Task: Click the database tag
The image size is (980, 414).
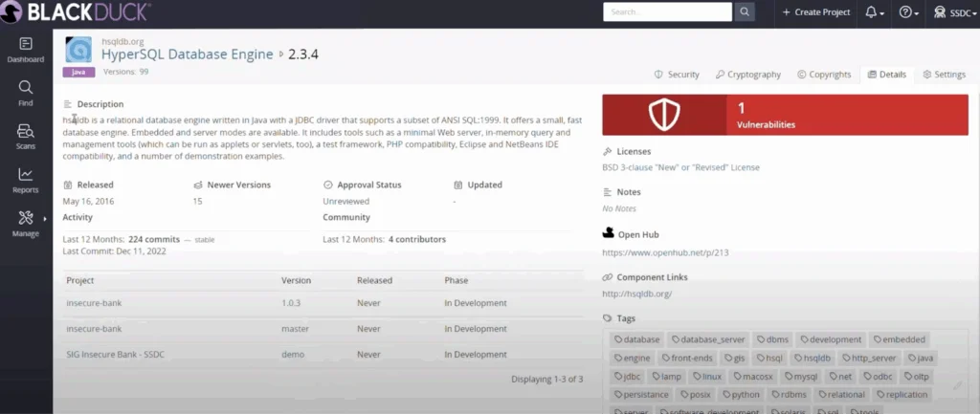Action: click(636, 339)
